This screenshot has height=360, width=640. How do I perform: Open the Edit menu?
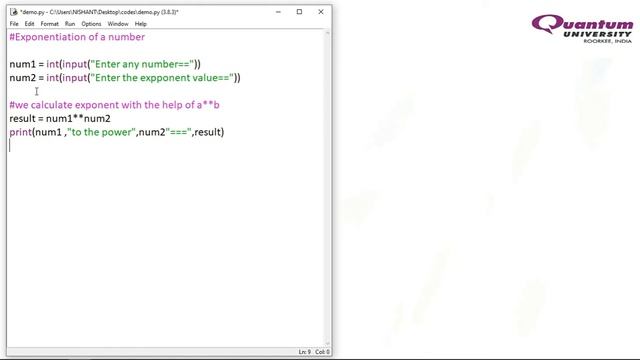click(x=29, y=24)
